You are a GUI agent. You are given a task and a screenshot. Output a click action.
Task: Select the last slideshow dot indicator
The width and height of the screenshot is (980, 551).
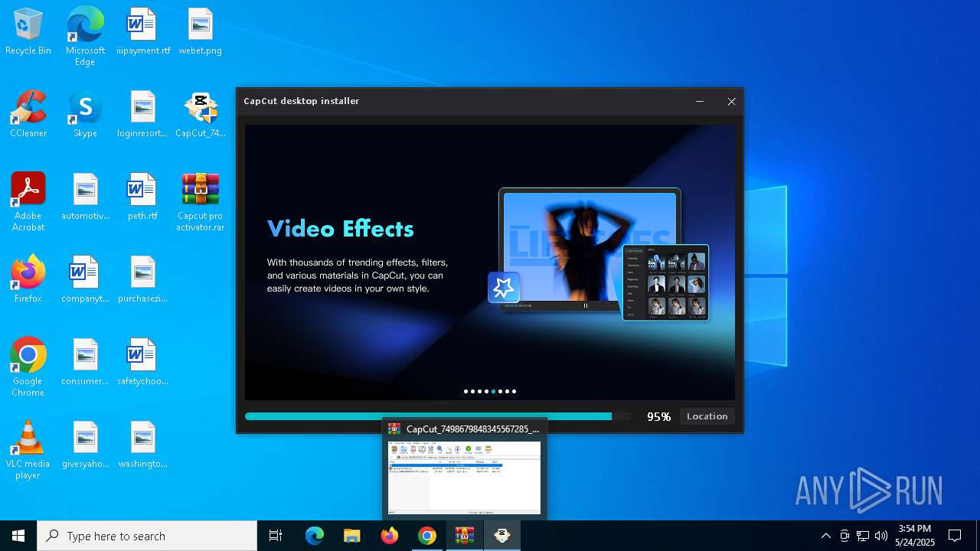coord(514,391)
